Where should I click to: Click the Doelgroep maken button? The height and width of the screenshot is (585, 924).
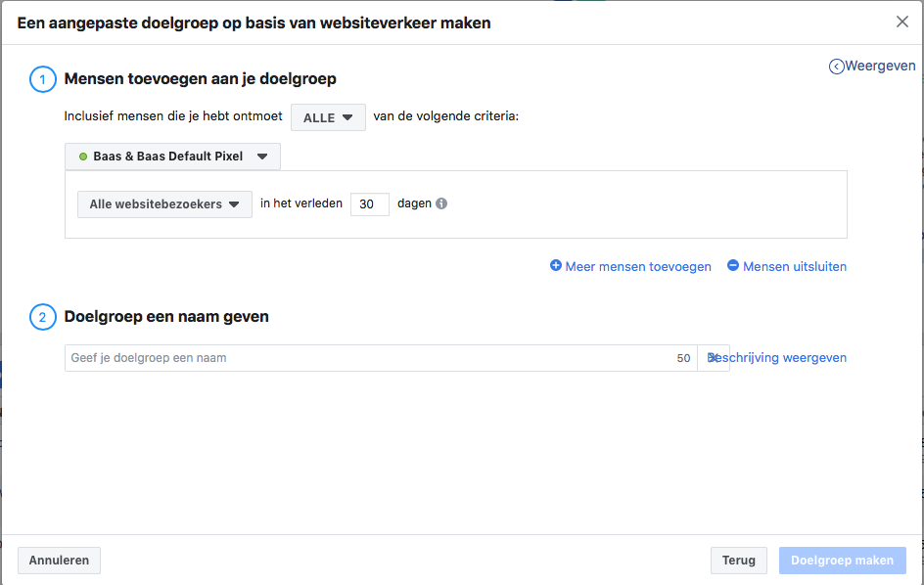pyautogui.click(x=842, y=561)
